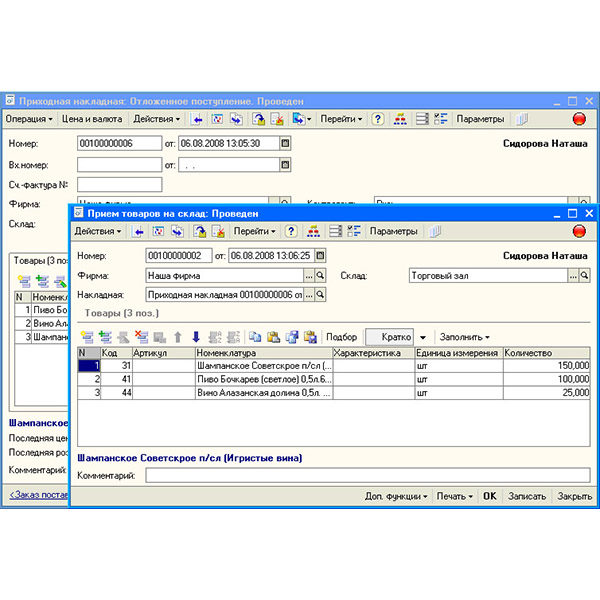Screen dimensions: 600x600
Task: Open Действия menu in Прием товаров window
Action: click(x=98, y=231)
